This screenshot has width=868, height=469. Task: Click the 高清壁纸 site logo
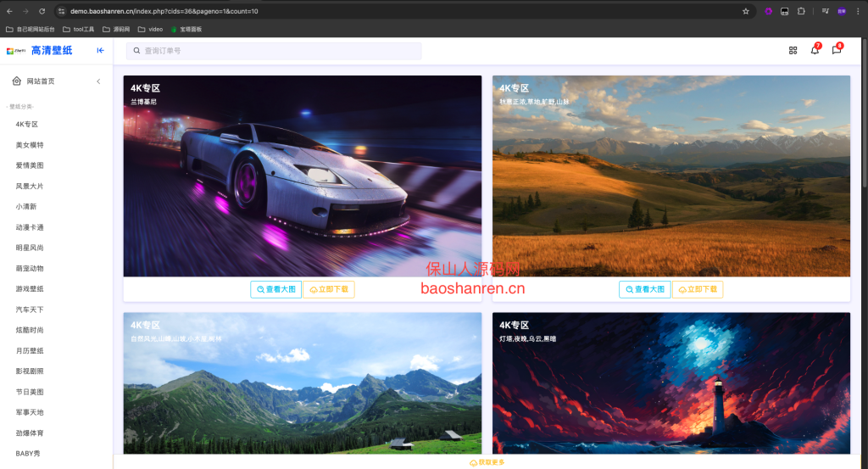[x=40, y=50]
